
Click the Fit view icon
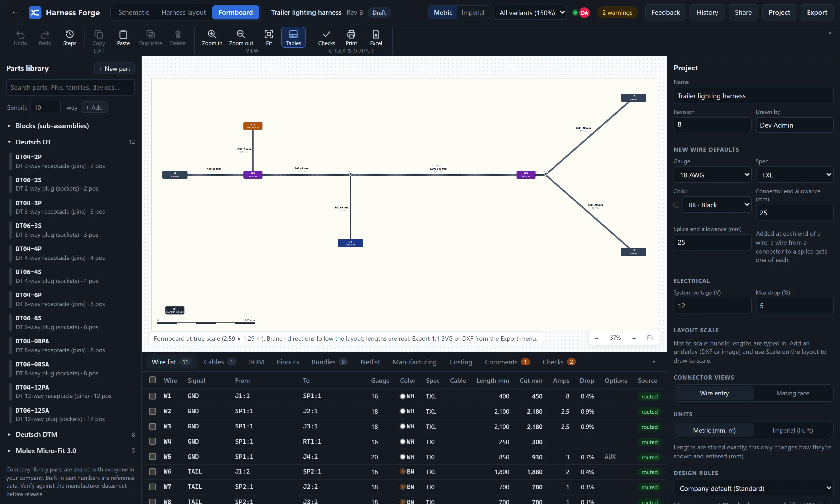click(x=269, y=34)
